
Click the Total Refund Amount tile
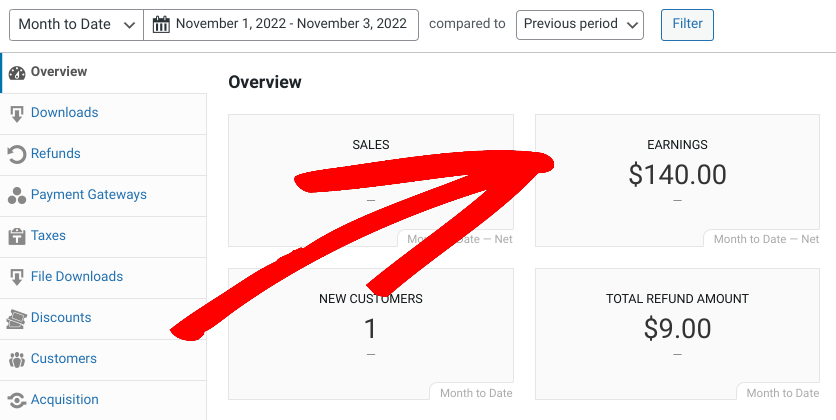(x=677, y=334)
